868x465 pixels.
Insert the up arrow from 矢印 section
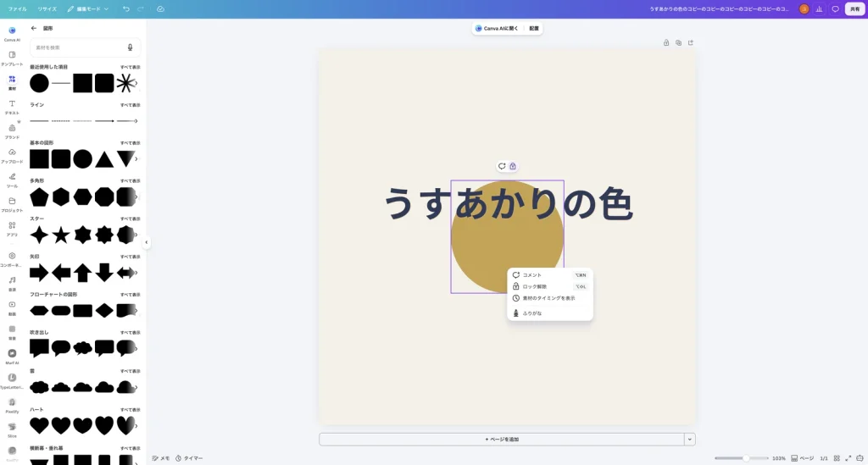[x=82, y=273]
